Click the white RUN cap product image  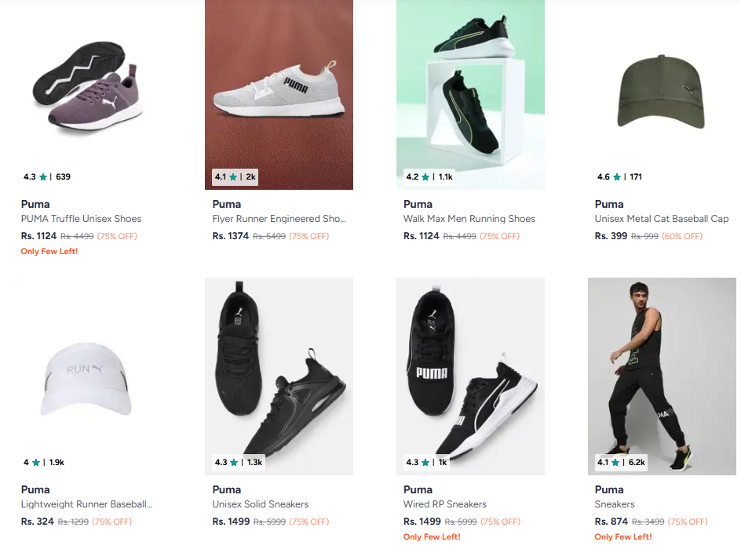[x=87, y=376]
